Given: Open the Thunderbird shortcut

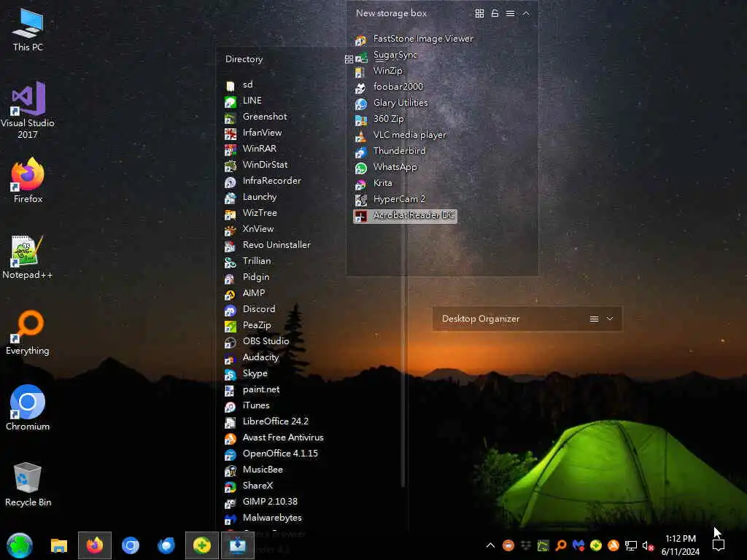Looking at the screenshot, I should (x=390, y=152).
